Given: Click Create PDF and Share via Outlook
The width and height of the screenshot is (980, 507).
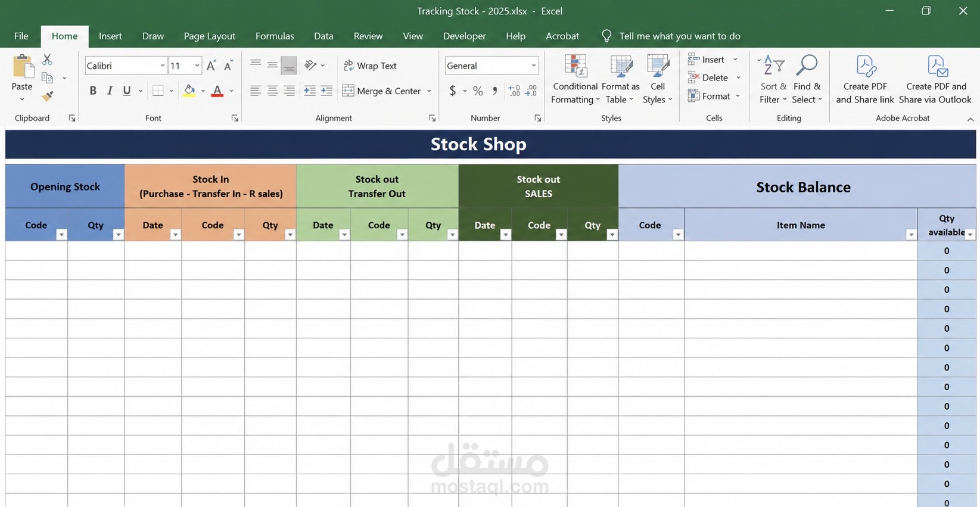Looking at the screenshot, I should (x=935, y=79).
